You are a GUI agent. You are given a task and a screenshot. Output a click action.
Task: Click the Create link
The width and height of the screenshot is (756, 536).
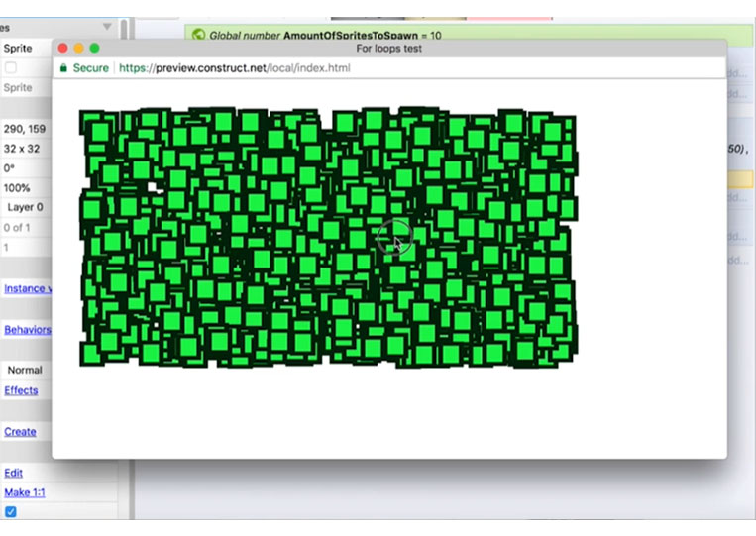point(20,431)
